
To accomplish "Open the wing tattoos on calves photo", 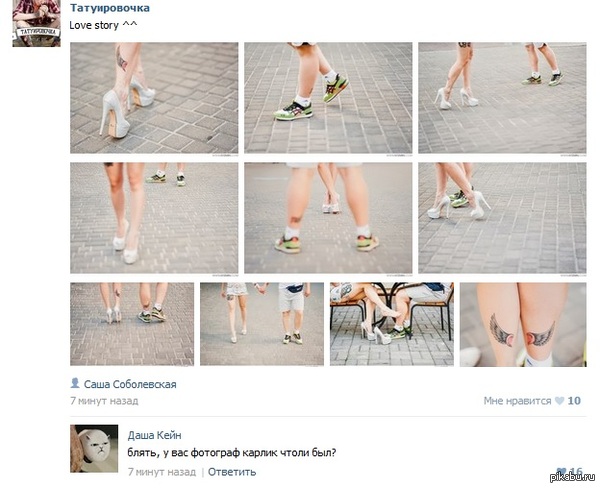I will click(523, 325).
